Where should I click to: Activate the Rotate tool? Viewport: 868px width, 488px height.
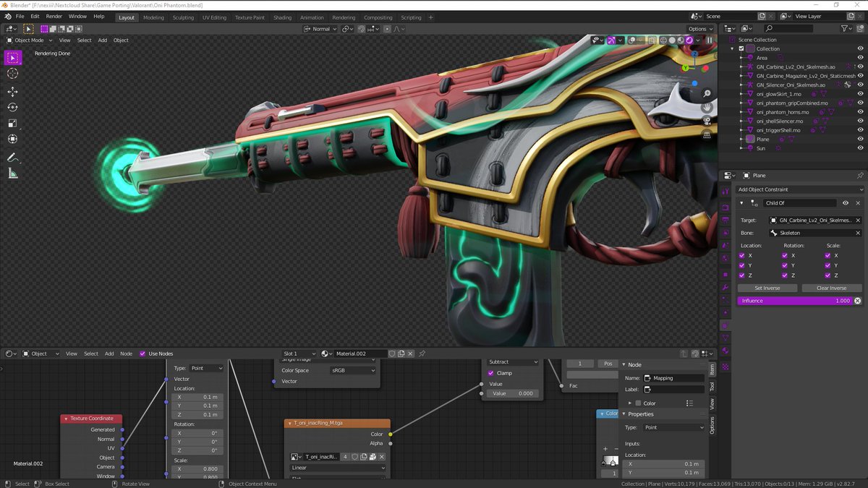(12, 107)
